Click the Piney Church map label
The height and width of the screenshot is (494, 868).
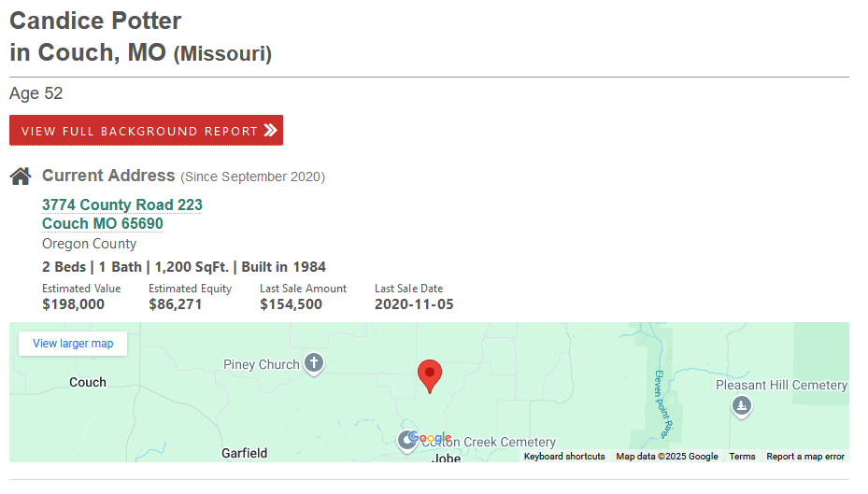click(262, 364)
